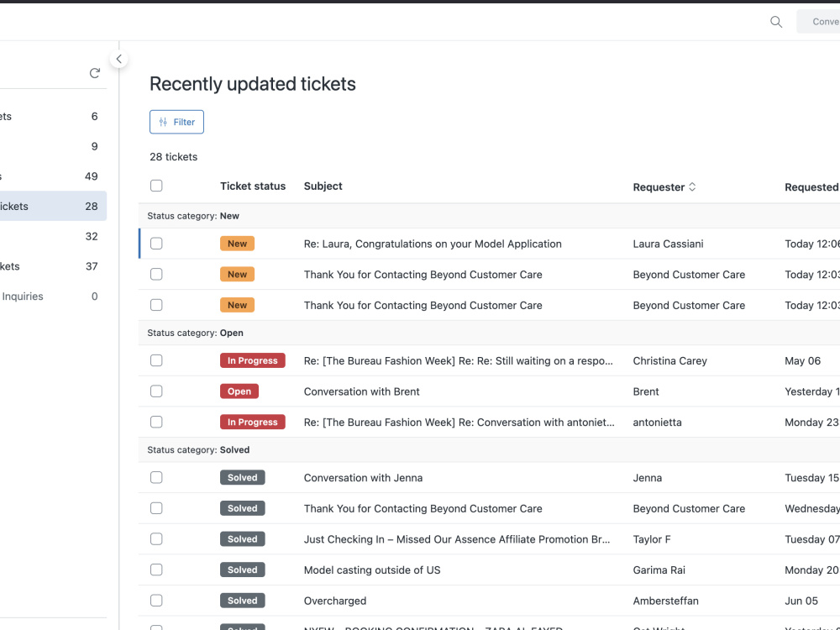Click requester name Taylor F
This screenshot has width=840, height=630.
point(652,539)
